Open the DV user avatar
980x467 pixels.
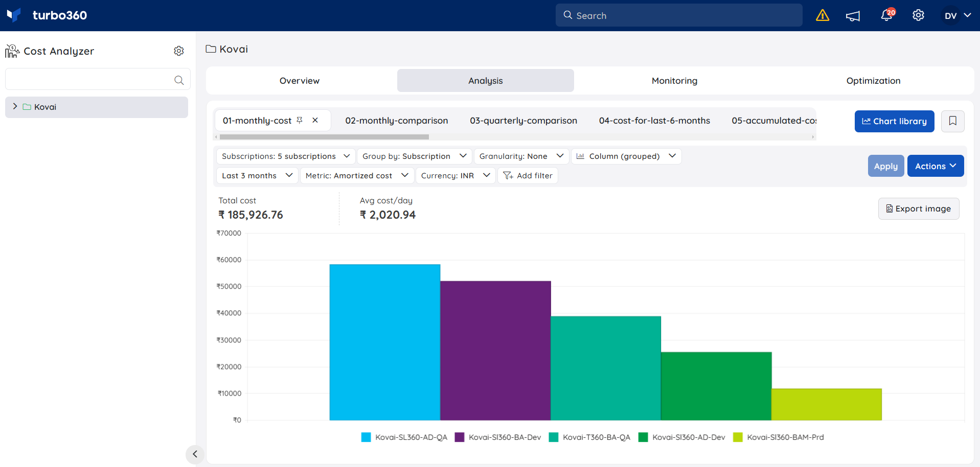pyautogui.click(x=950, y=15)
